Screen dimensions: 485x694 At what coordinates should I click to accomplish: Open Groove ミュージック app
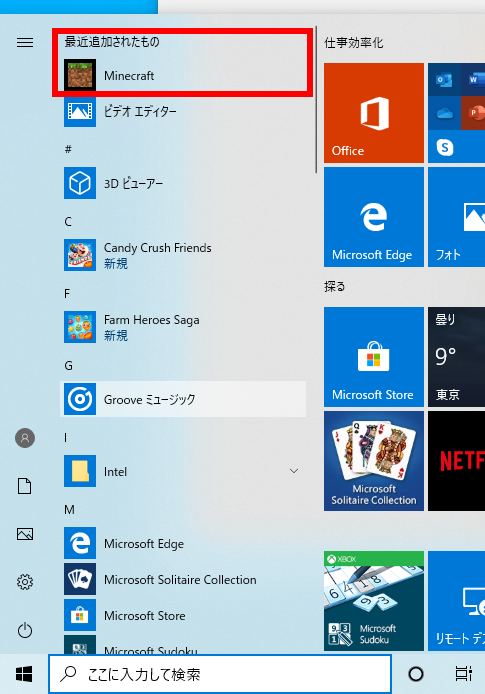point(183,399)
